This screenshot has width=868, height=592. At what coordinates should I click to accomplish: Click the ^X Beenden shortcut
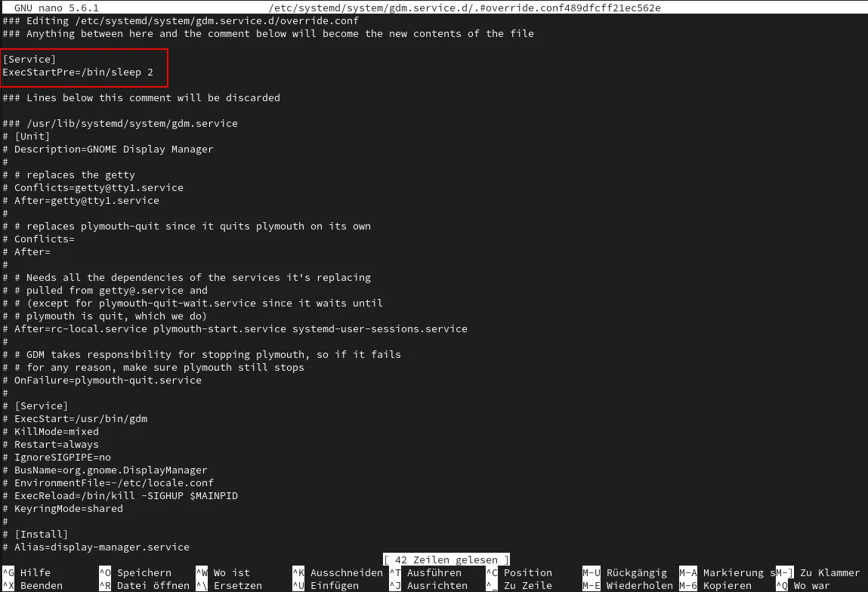pyautogui.click(x=32, y=585)
